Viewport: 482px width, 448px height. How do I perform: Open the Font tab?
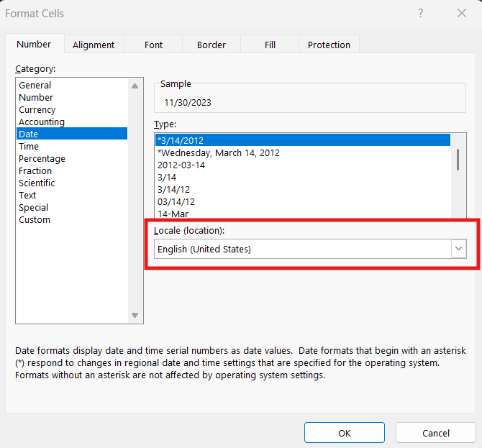coord(153,45)
